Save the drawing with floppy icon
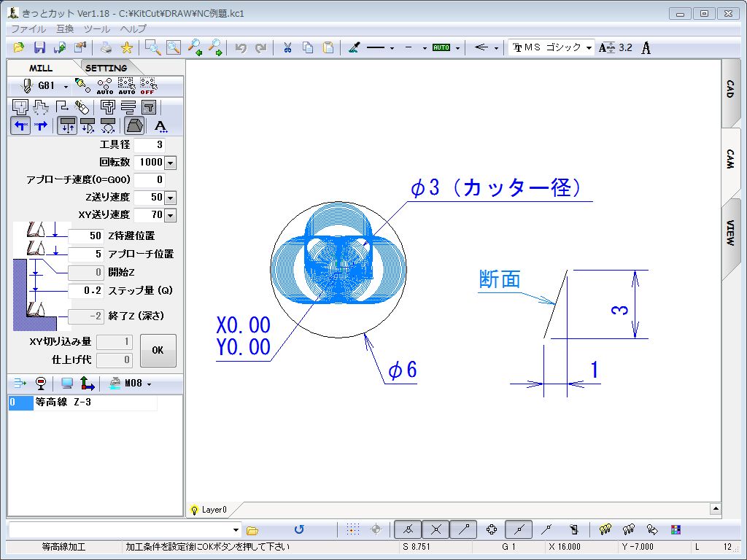The image size is (747, 560). [x=39, y=47]
